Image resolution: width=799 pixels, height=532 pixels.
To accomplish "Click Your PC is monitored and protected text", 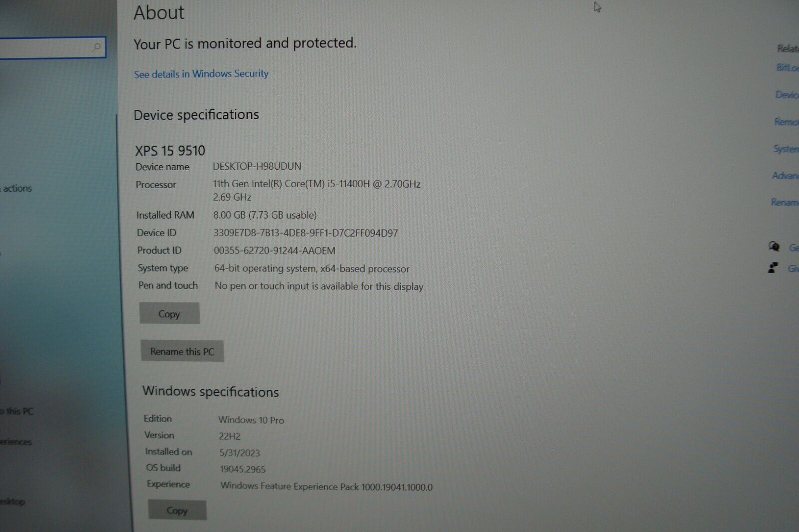I will click(245, 43).
